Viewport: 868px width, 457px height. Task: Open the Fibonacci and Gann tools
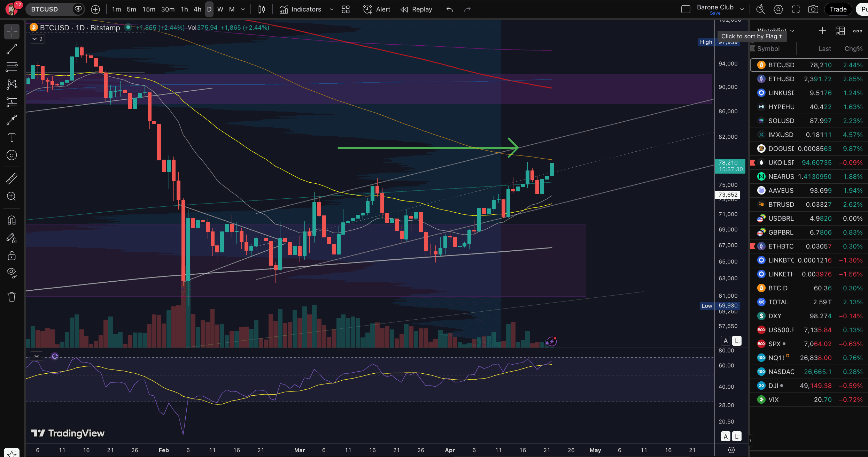tap(11, 67)
